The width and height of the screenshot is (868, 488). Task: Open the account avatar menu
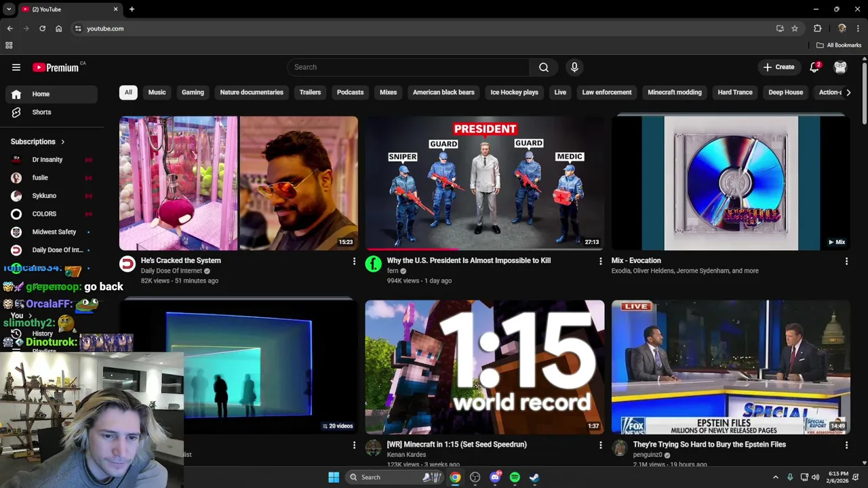coord(840,67)
